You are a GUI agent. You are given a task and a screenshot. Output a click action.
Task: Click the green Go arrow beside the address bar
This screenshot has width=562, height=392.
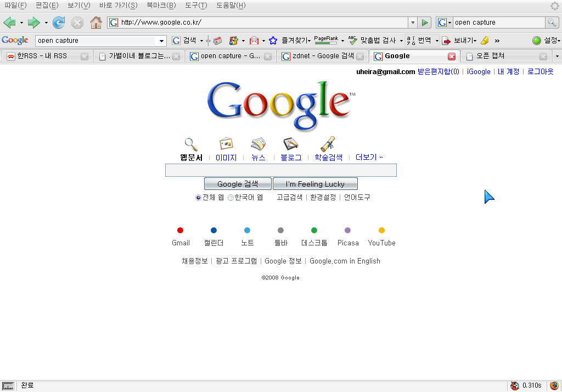[x=425, y=23]
